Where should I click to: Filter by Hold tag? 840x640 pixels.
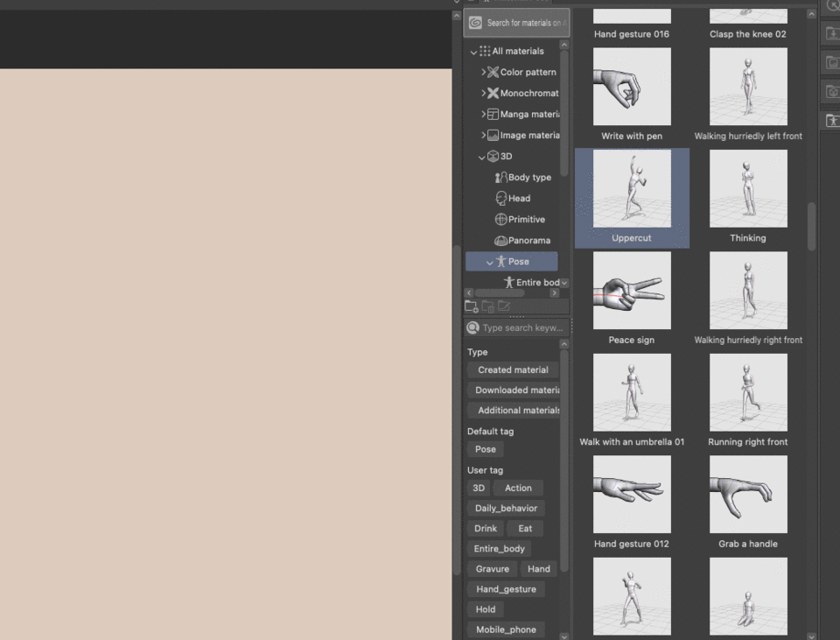click(486, 609)
